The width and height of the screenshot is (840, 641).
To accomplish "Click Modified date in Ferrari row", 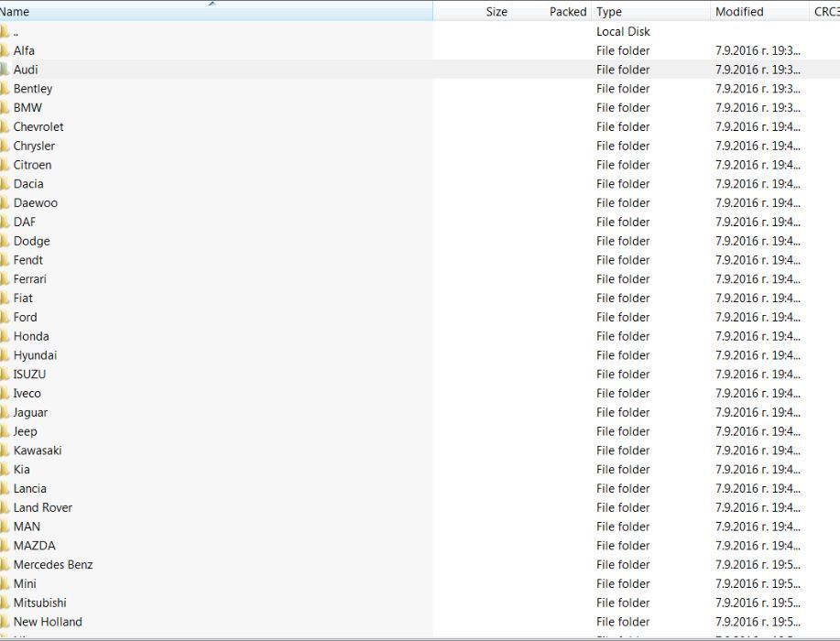I will point(758,279).
